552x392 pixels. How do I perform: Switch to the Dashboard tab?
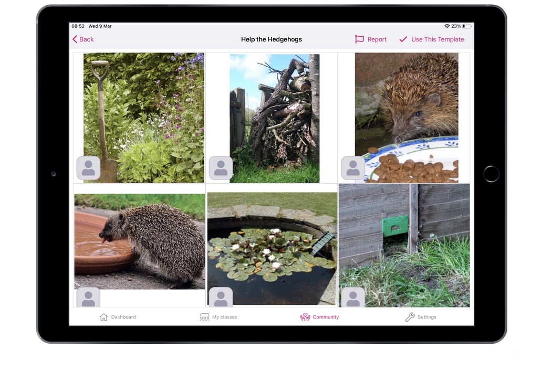pyautogui.click(x=118, y=316)
